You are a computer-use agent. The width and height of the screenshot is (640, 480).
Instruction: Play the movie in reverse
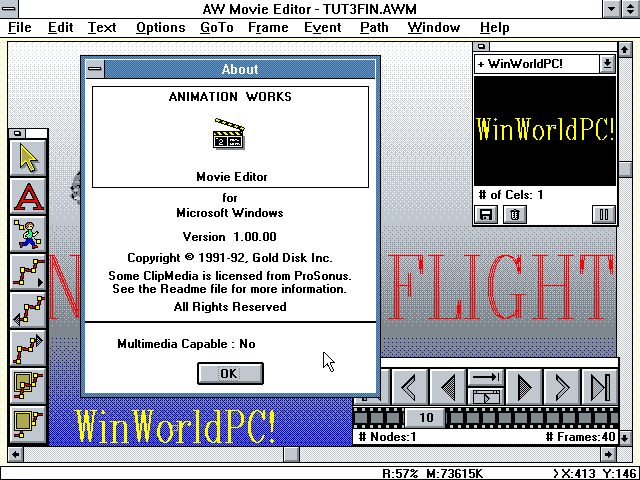pyautogui.click(x=448, y=387)
